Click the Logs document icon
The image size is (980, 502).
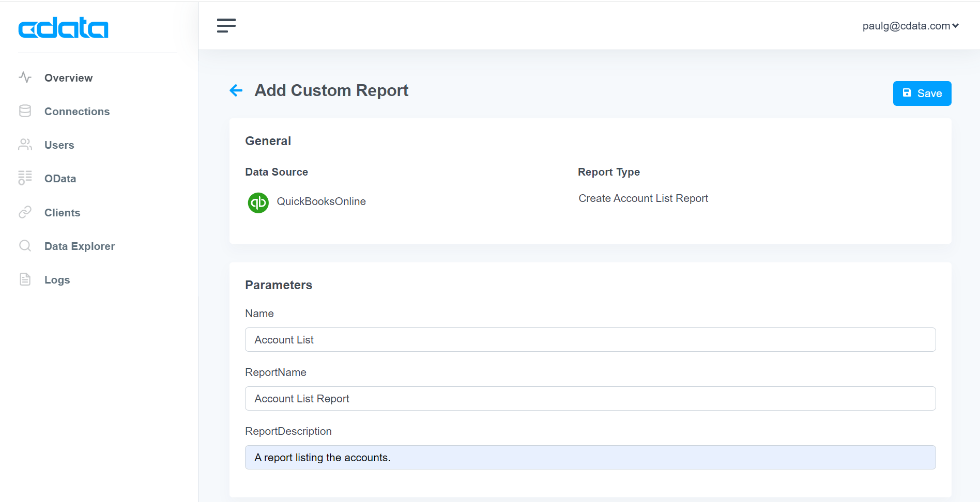(x=25, y=279)
